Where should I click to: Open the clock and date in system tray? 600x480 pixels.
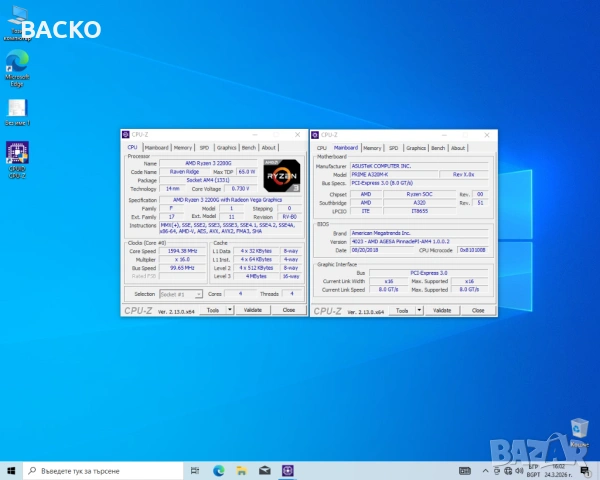555,469
